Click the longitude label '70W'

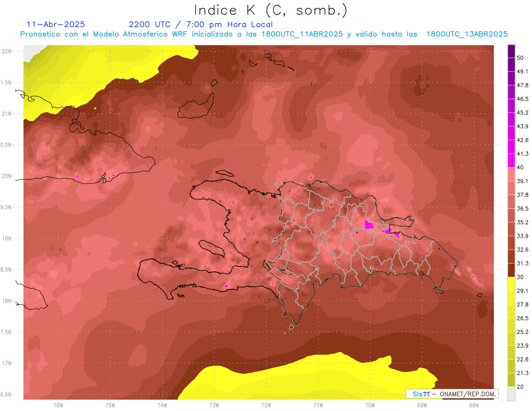(370, 405)
